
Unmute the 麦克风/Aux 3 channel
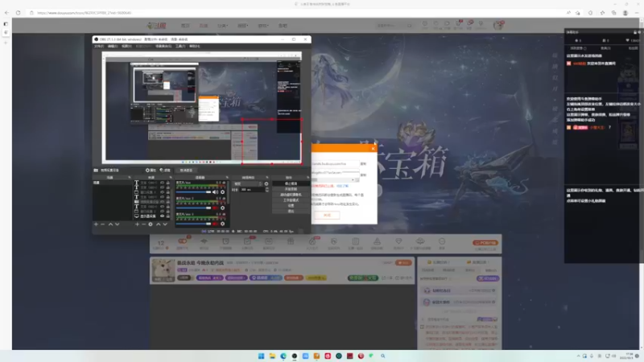click(x=215, y=224)
